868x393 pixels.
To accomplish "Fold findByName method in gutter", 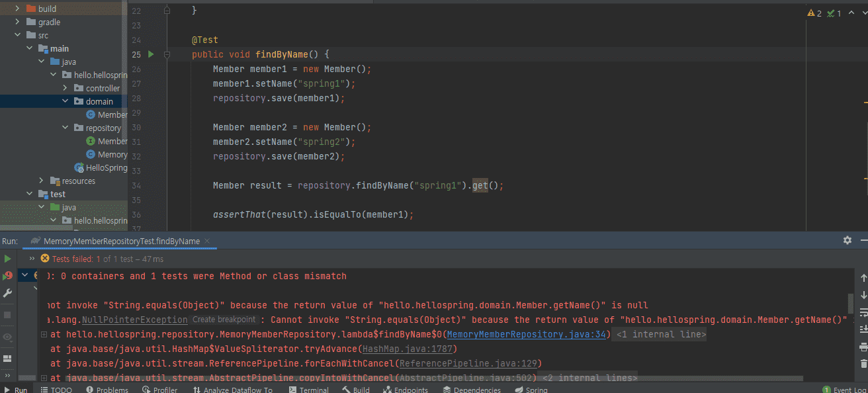I will [x=167, y=54].
